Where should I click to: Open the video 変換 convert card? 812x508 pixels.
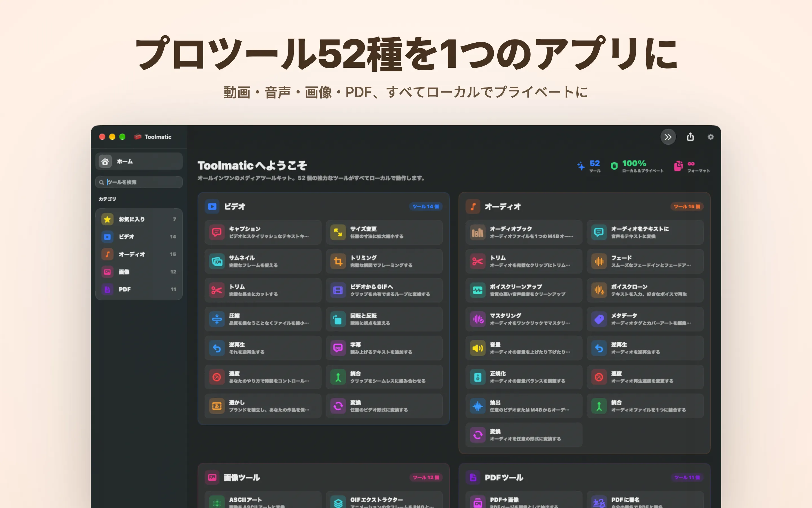click(x=384, y=406)
